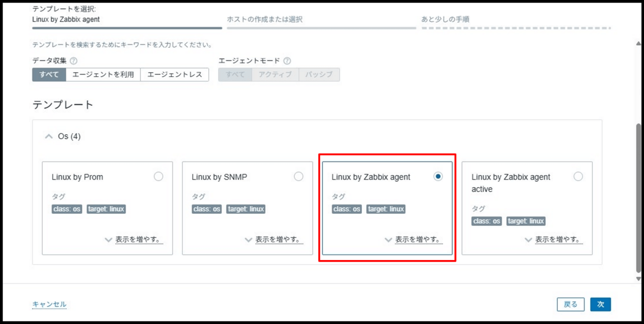Screen dimensions: 644x324
Task: Filter data collection by エージェントを利用
Action: pos(103,74)
